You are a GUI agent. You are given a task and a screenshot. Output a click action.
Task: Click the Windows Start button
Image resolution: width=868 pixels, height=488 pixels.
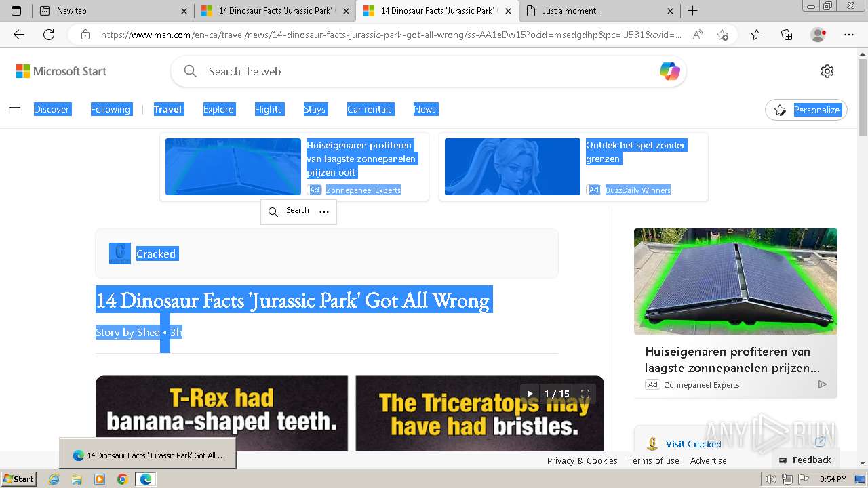point(19,479)
